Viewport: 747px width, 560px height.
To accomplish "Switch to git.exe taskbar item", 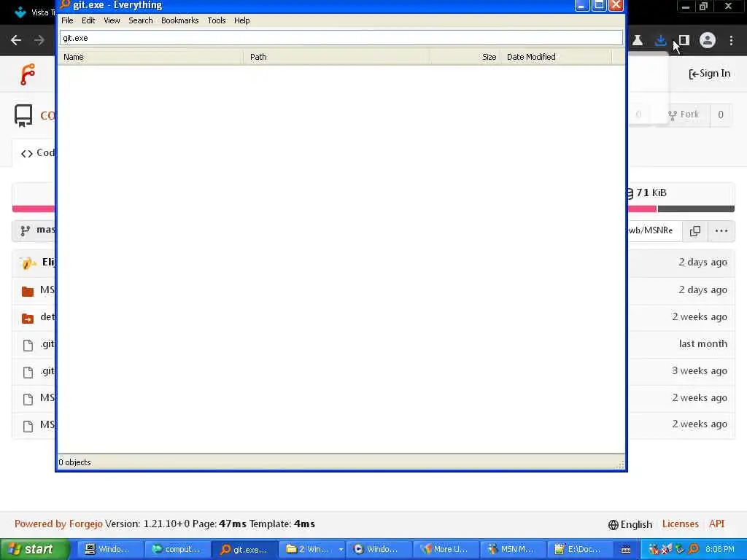I will (x=244, y=550).
